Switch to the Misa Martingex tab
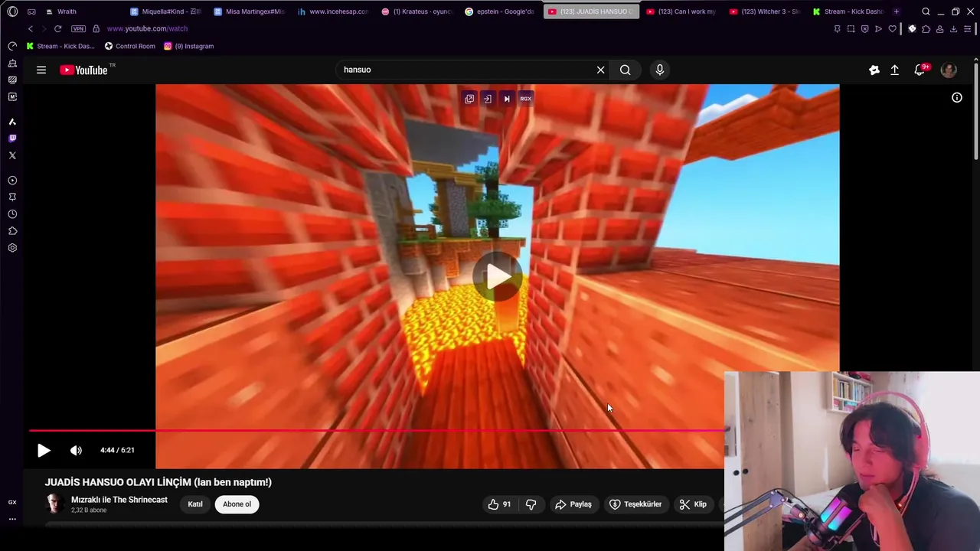Screen dimensions: 980x551 tap(249, 11)
